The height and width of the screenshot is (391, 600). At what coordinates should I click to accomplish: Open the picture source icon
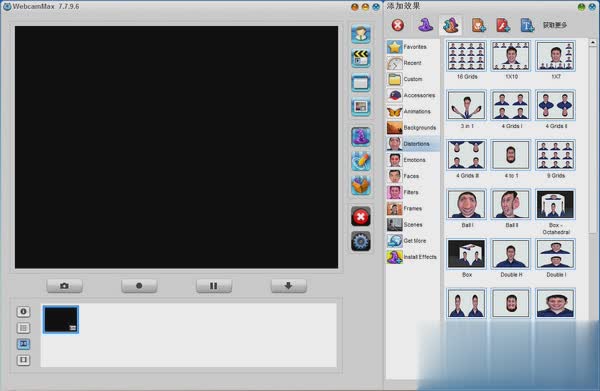coord(360,107)
